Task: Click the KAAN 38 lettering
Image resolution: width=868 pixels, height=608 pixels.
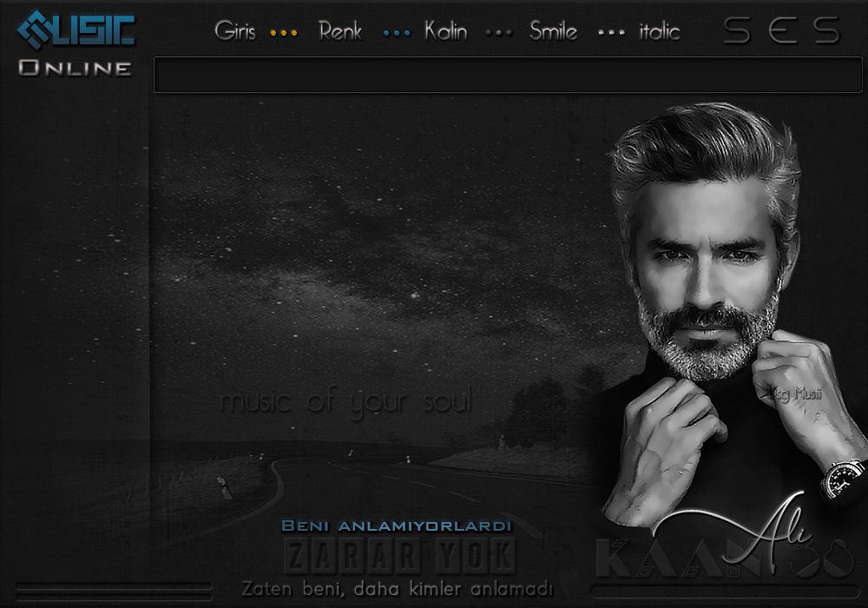Action: pos(725,558)
